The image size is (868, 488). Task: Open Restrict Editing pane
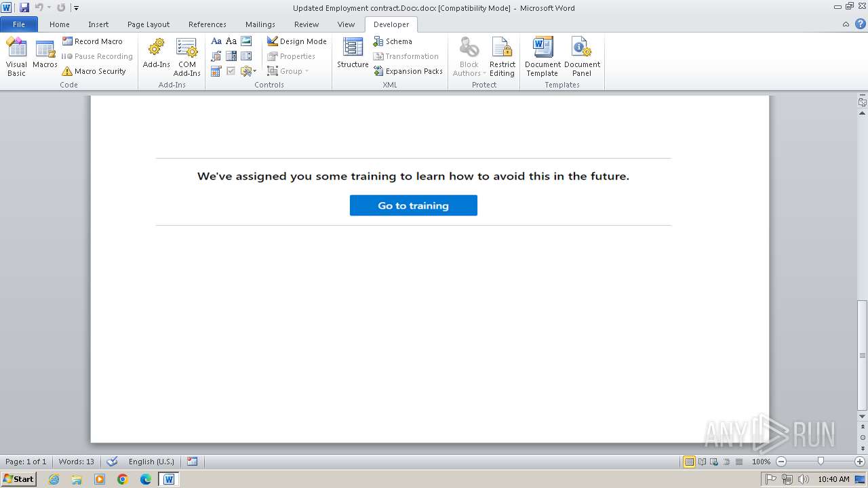(502, 57)
